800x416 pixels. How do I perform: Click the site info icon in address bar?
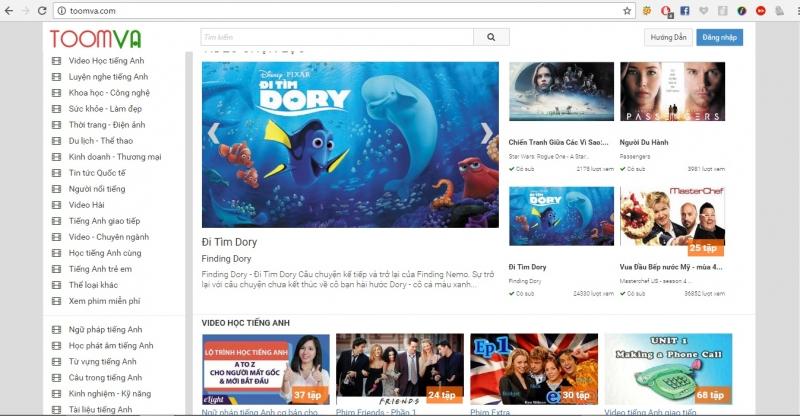(61, 11)
